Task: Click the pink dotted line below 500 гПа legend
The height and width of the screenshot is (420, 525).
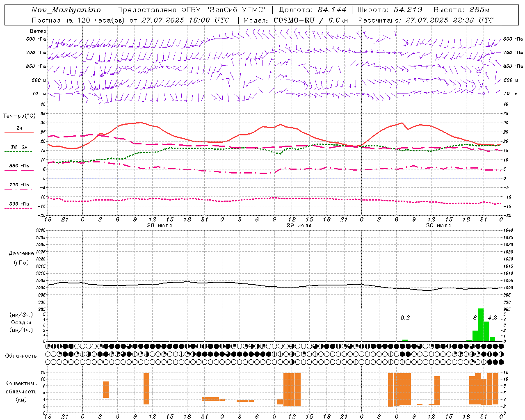Action: point(19,208)
